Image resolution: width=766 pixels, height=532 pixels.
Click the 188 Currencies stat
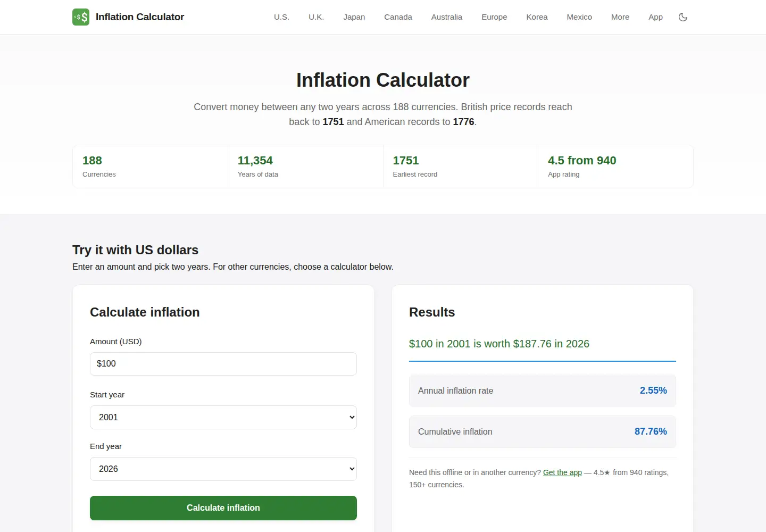click(150, 167)
